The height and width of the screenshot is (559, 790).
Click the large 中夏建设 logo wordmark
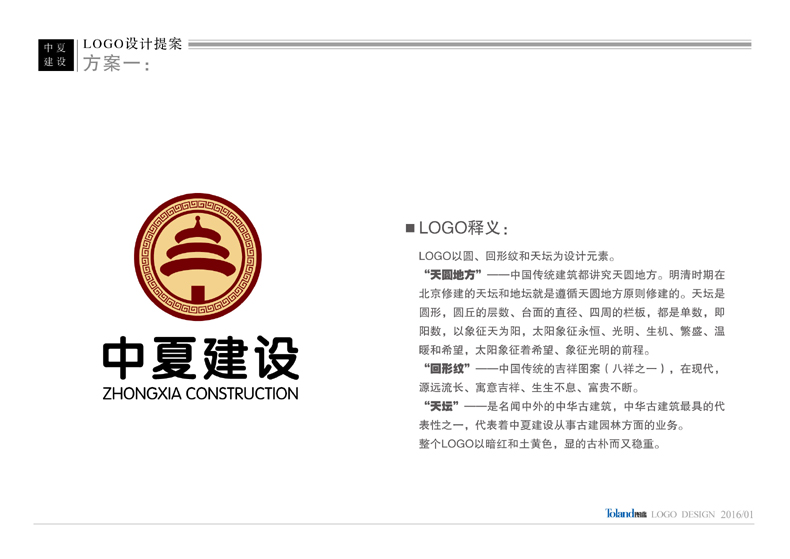click(200, 358)
